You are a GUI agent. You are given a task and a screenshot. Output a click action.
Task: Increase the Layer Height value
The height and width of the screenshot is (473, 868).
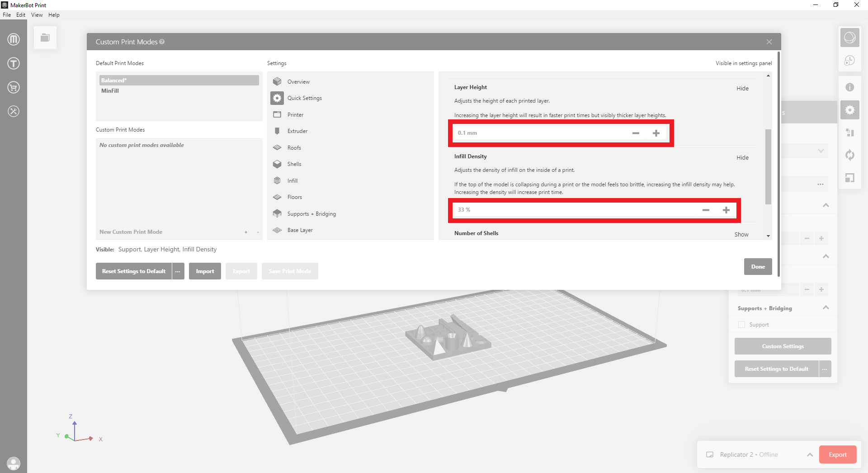pos(656,133)
